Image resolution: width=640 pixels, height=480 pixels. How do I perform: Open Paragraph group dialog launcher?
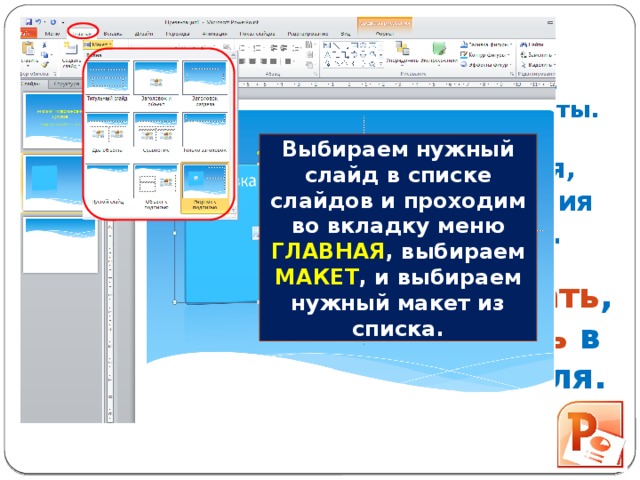[316, 74]
